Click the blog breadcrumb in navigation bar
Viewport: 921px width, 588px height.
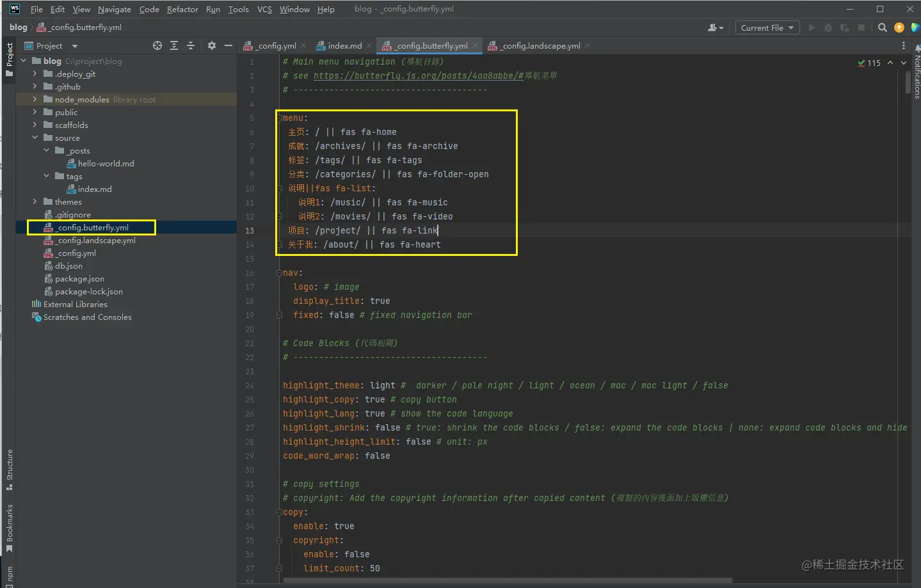(19, 27)
